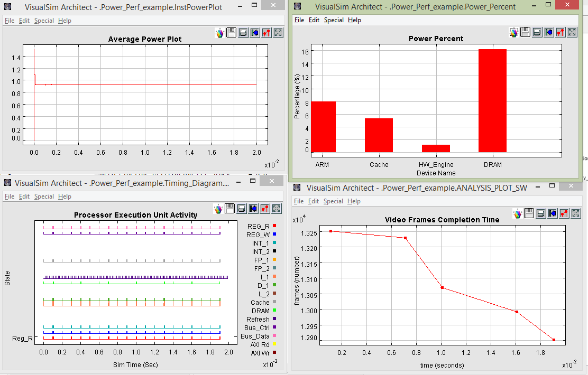
Task: Open Edit menu in Timing_Diagram window
Action: 24,196
